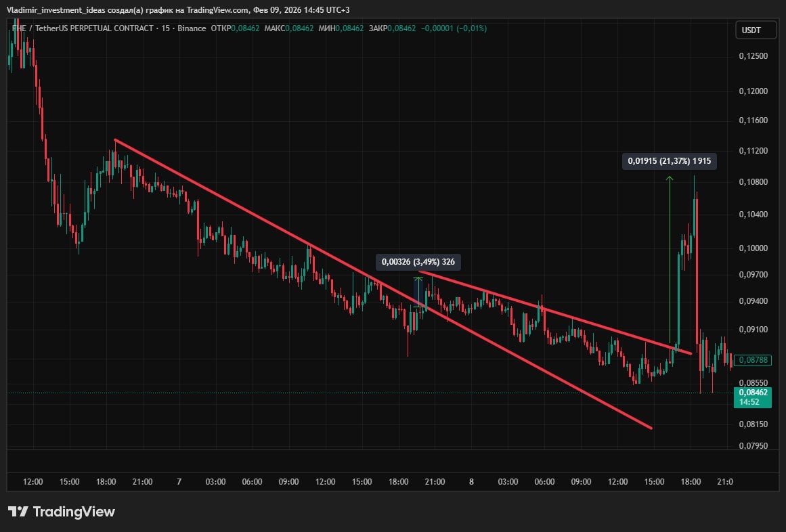Screen dimensions: 786x532
Task: Select the МАКС high value 0,08462
Action: click(299, 28)
